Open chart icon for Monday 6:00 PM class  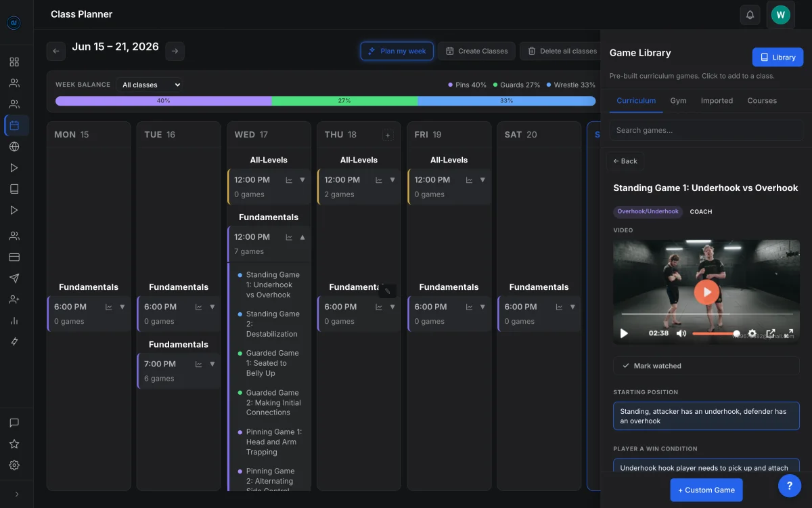pyautogui.click(x=109, y=307)
